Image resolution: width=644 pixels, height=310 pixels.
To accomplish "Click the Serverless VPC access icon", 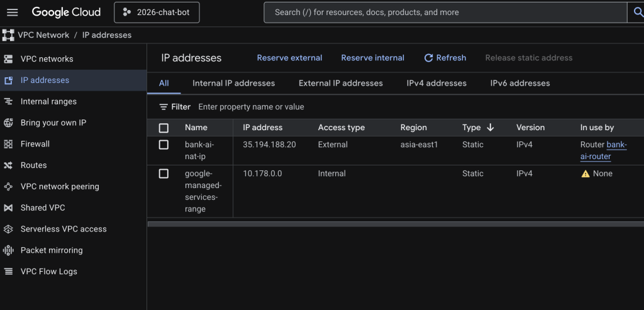I will pyautogui.click(x=8, y=229).
